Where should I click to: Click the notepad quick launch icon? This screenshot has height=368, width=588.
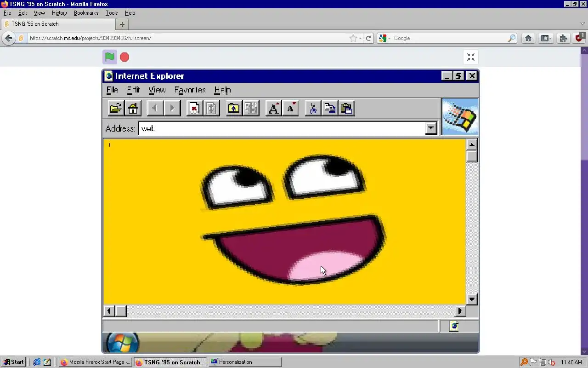click(x=47, y=362)
